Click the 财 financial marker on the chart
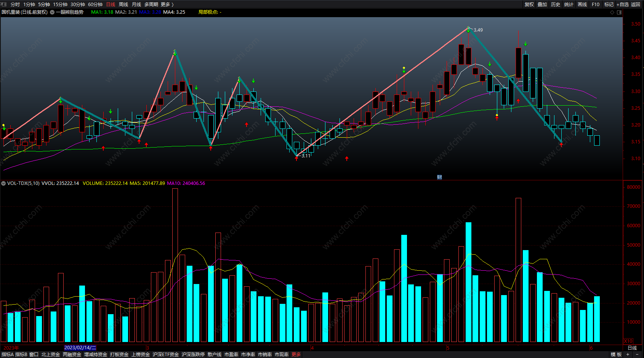 (x=439, y=177)
